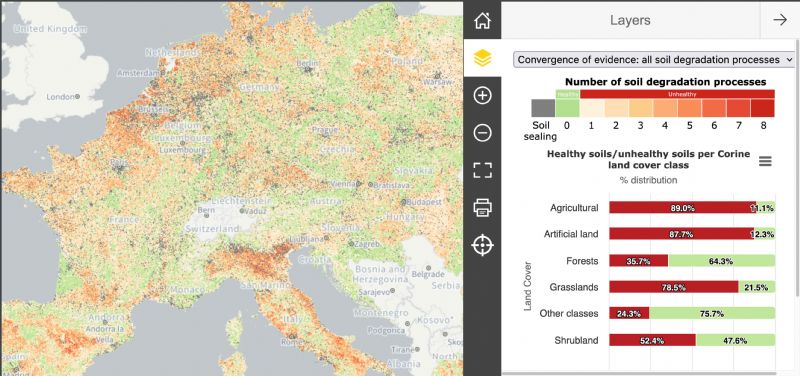Click the printer icon
The image size is (800, 376).
pyautogui.click(x=482, y=208)
